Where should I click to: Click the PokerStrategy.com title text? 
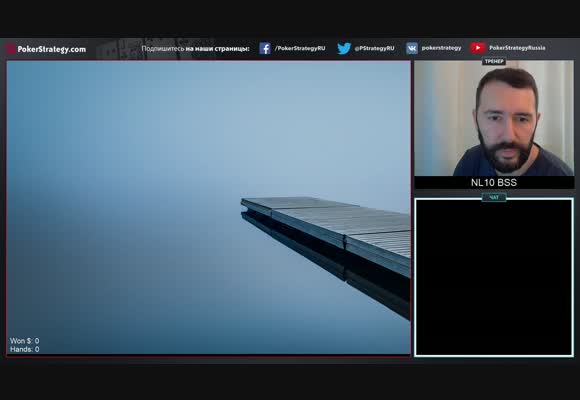[52, 49]
